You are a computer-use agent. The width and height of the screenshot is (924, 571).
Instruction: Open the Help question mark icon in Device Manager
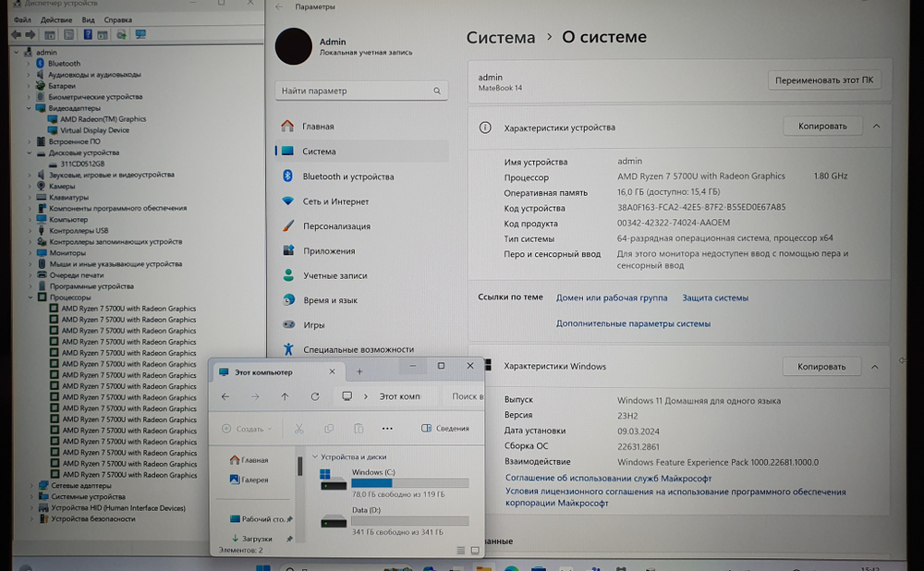87,34
